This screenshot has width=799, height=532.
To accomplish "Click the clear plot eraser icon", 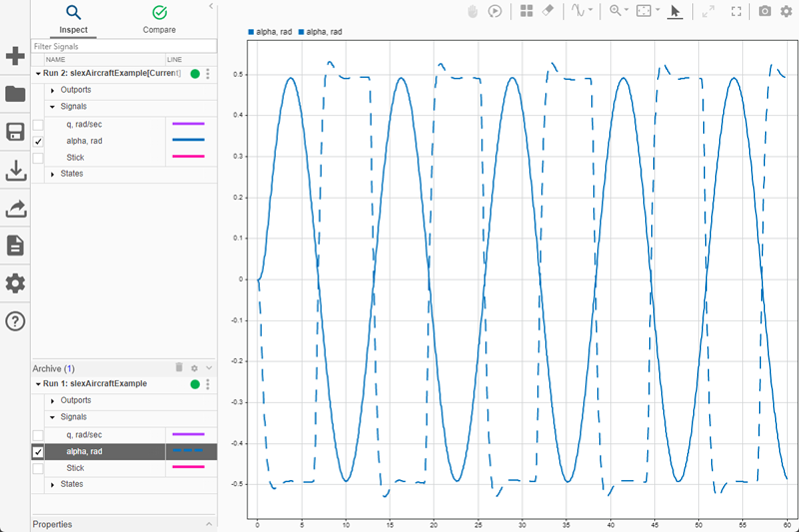I will 547,11.
